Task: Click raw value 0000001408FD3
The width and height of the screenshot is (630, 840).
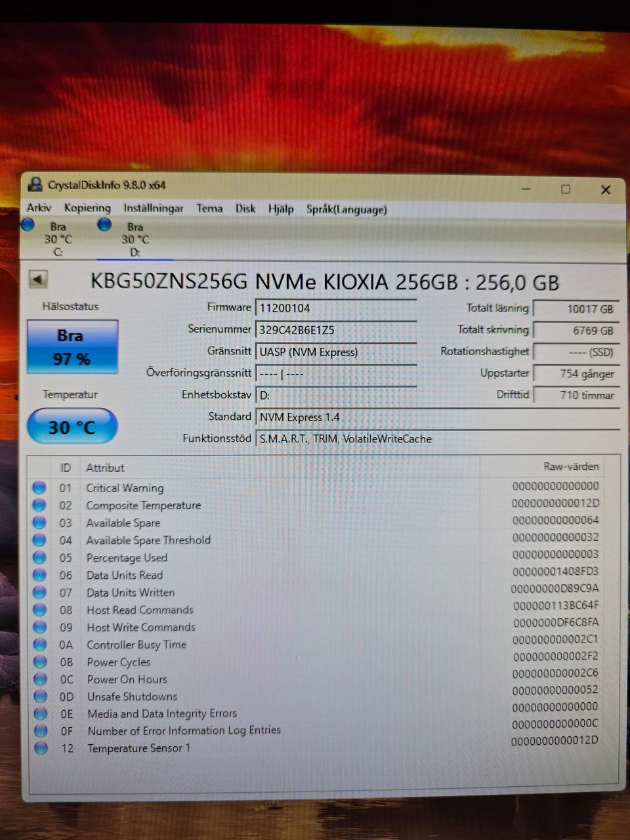Action: (x=555, y=572)
